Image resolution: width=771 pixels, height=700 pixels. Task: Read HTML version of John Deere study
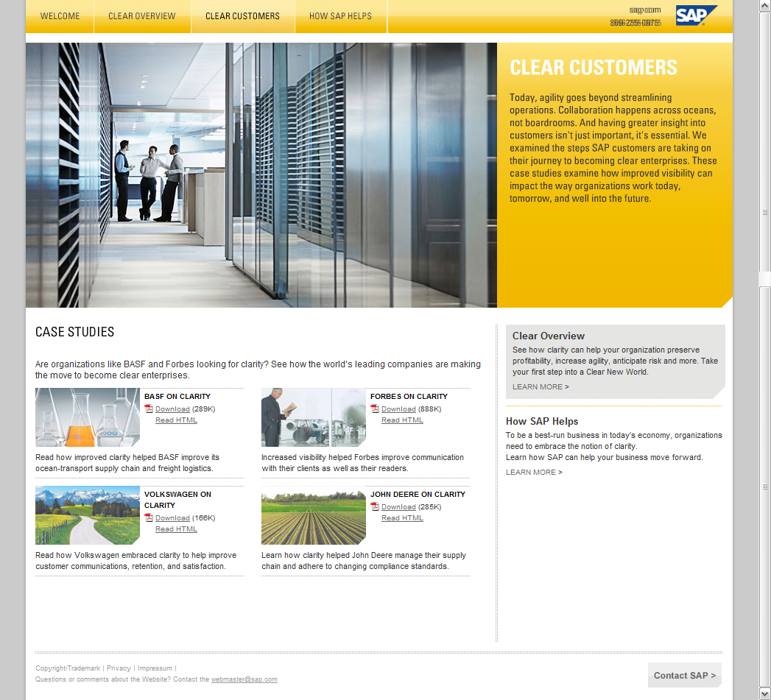[402, 518]
